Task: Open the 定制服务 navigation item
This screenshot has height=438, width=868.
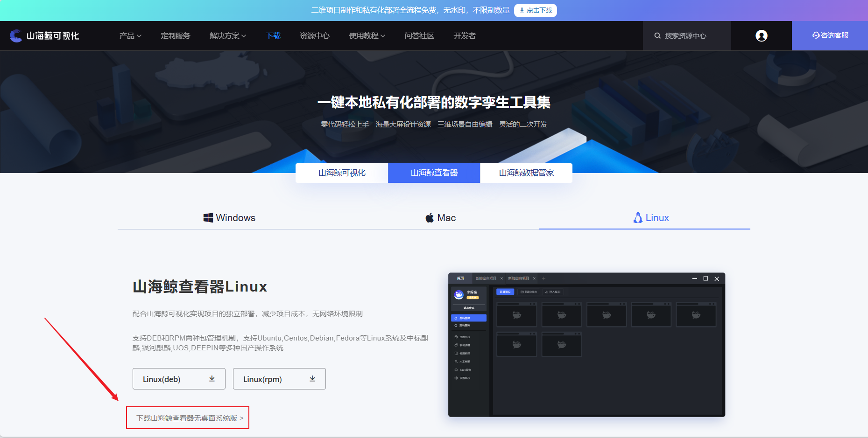Action: pos(176,36)
